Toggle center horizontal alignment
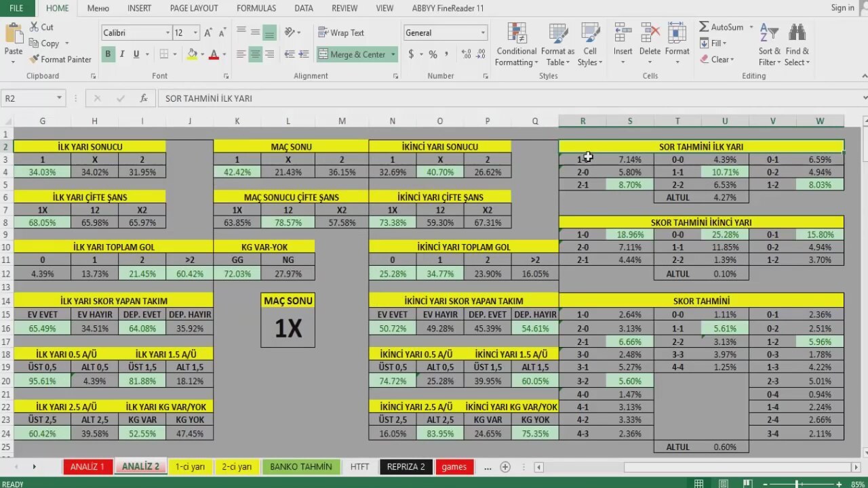868x488 pixels. tap(255, 54)
